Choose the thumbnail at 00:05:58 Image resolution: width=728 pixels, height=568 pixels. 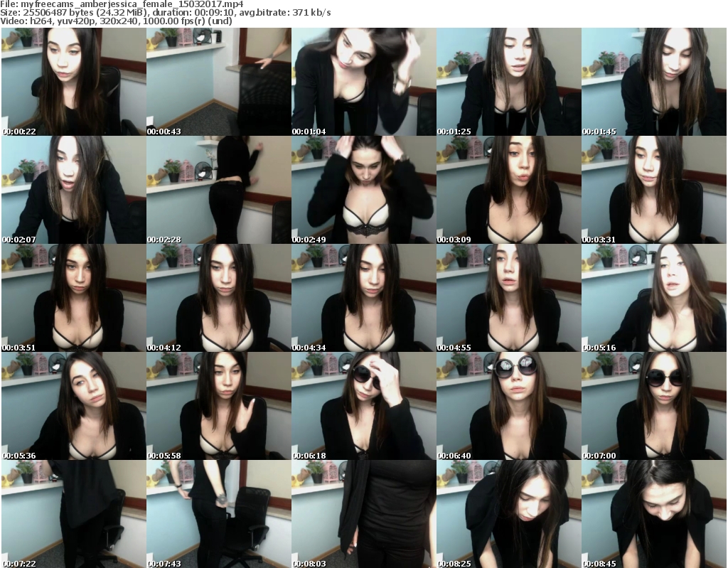click(219, 406)
